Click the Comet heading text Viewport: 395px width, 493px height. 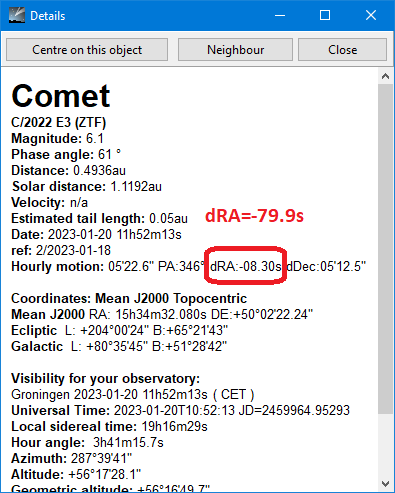tap(61, 96)
